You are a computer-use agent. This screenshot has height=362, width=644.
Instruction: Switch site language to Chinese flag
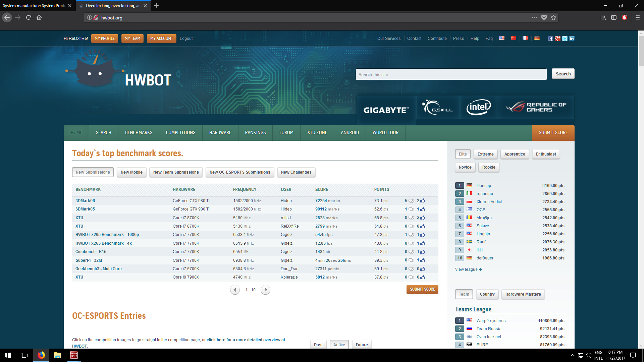514,38
